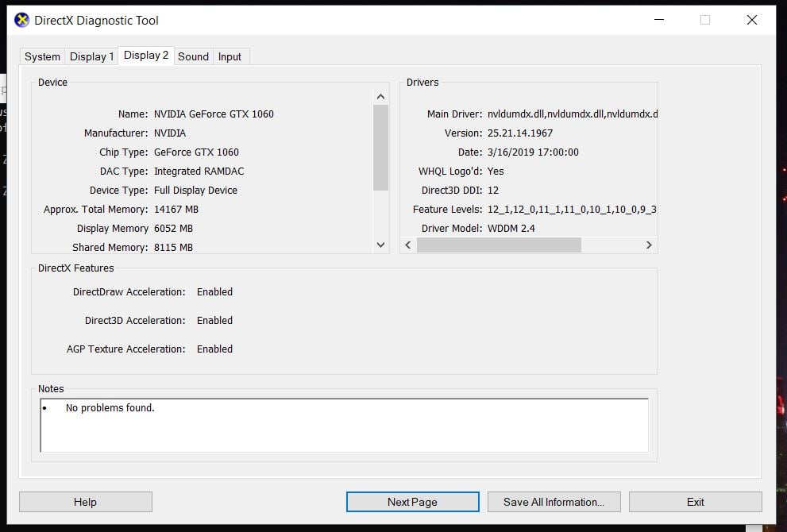
Task: Click Display Memory value 6052 MB
Action: (x=173, y=229)
